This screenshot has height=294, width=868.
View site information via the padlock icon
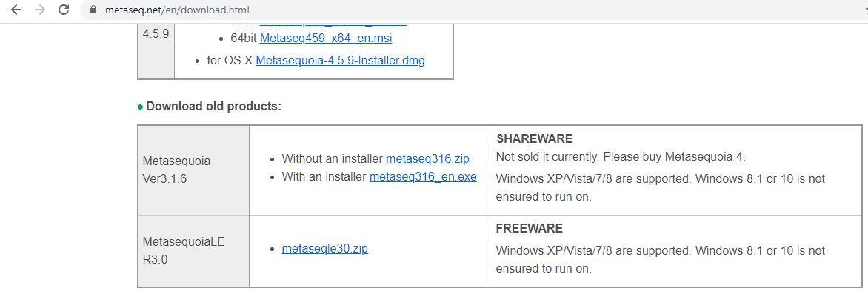[x=93, y=10]
